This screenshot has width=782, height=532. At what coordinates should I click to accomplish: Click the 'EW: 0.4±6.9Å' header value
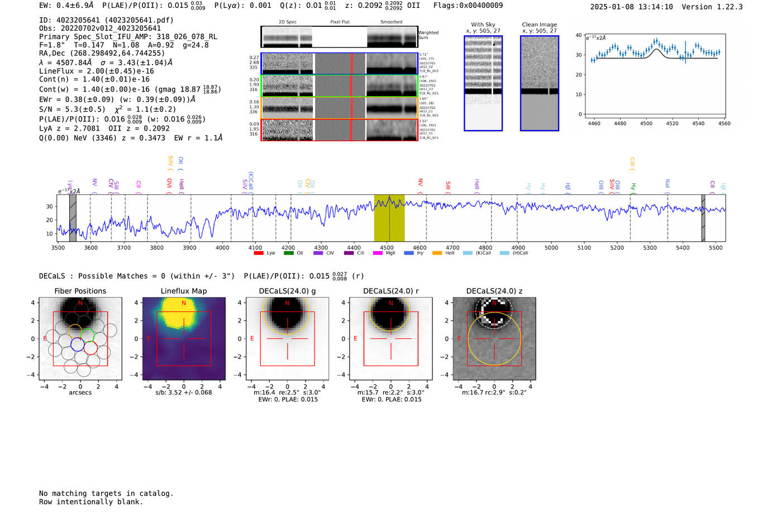click(66, 6)
